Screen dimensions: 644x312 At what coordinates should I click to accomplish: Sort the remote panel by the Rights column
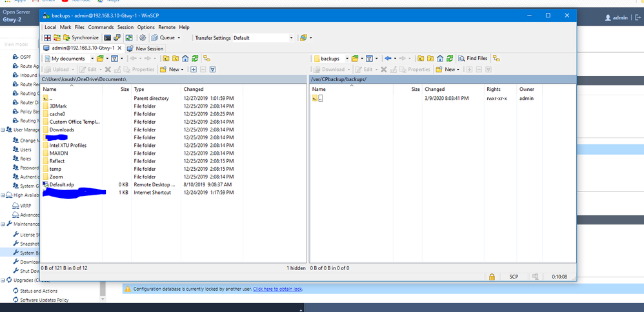tap(501, 89)
